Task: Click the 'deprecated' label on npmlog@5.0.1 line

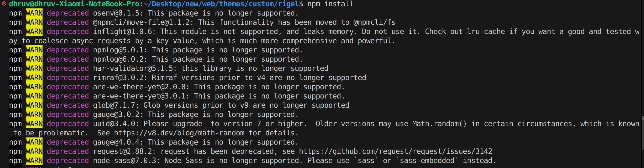Action: 68,50
